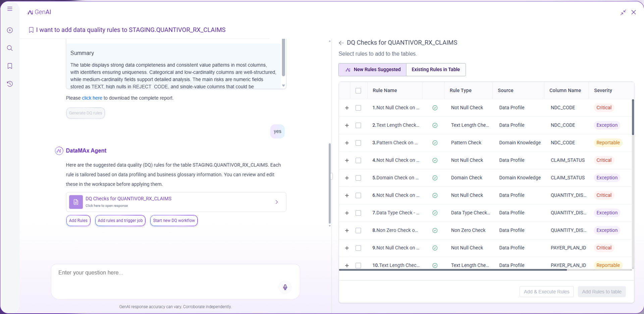Screen dimensions: 644x314
Task: Open DQ Checks response card chevron
Action: (276, 202)
